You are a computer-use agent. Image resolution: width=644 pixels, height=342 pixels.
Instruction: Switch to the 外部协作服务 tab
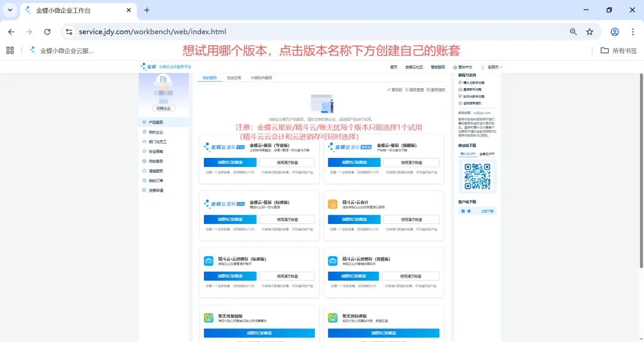tap(262, 77)
